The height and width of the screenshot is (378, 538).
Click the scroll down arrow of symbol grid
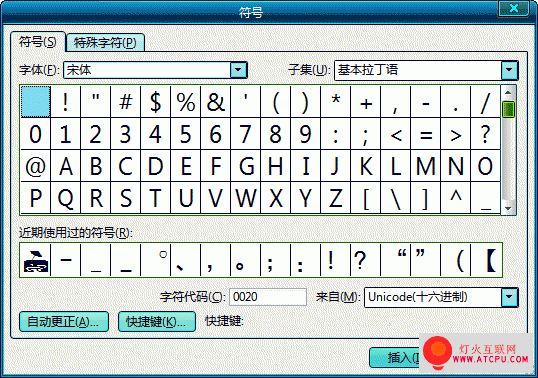pos(508,208)
